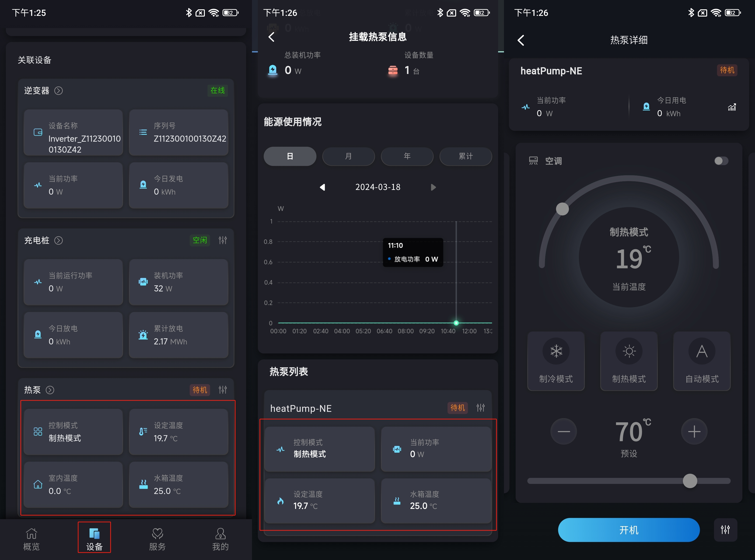This screenshot has width=755, height=560.
Task: Open heat pump settings sliders icon in device list
Action: point(223,390)
